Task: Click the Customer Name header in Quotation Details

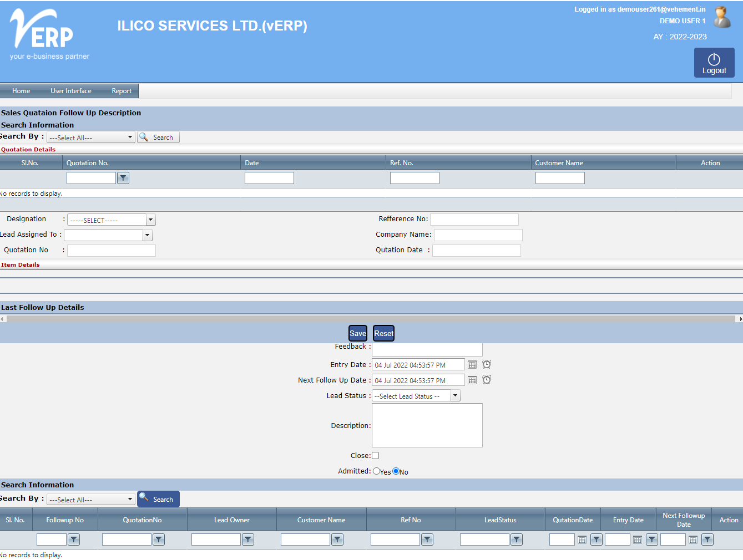Action: click(x=559, y=163)
